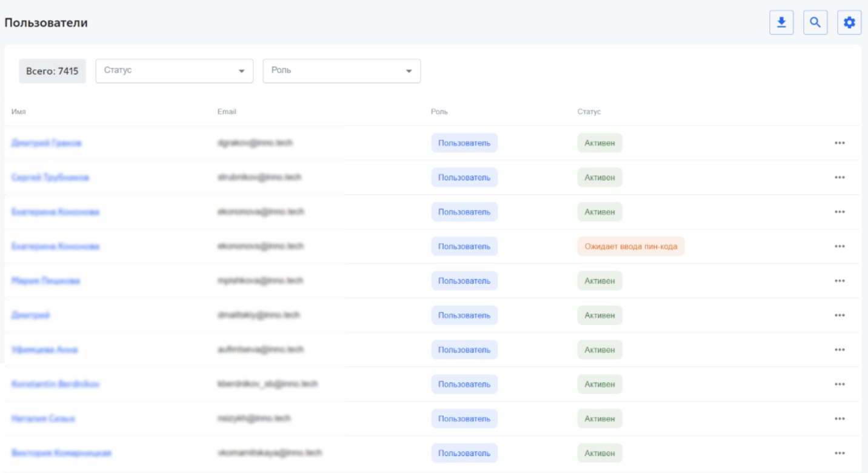The width and height of the screenshot is (868, 473).
Task: Open the Дмитрий Граков user profile link
Action: coord(47,143)
